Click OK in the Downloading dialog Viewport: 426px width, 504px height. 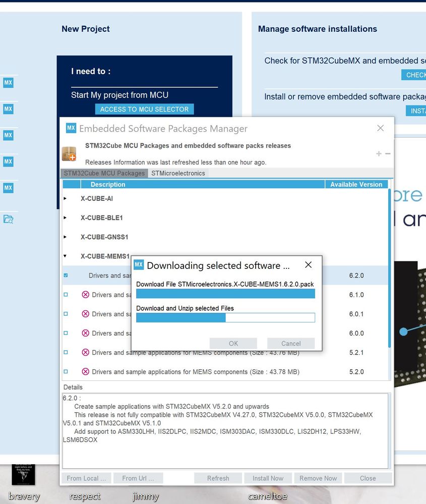click(x=233, y=343)
